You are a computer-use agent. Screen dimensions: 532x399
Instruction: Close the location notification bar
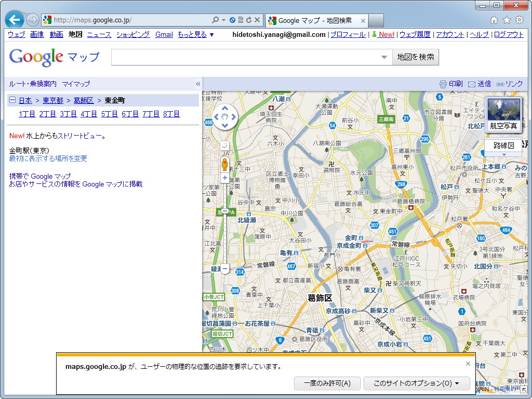[x=468, y=364]
